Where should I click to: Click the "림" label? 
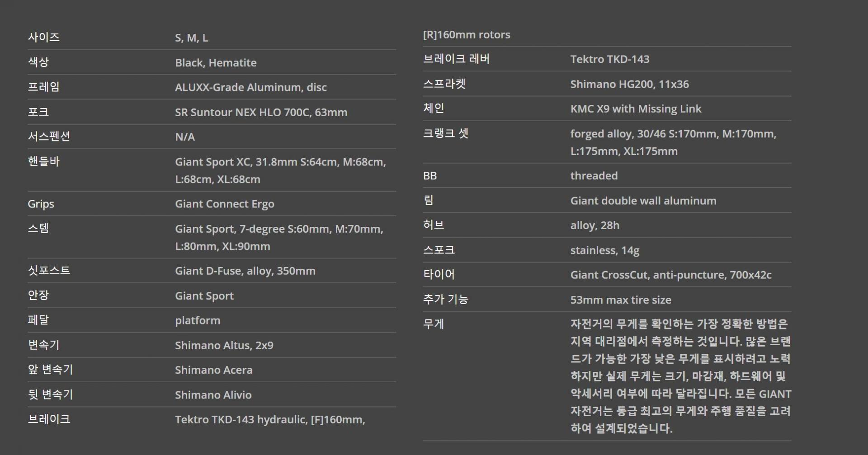point(429,200)
